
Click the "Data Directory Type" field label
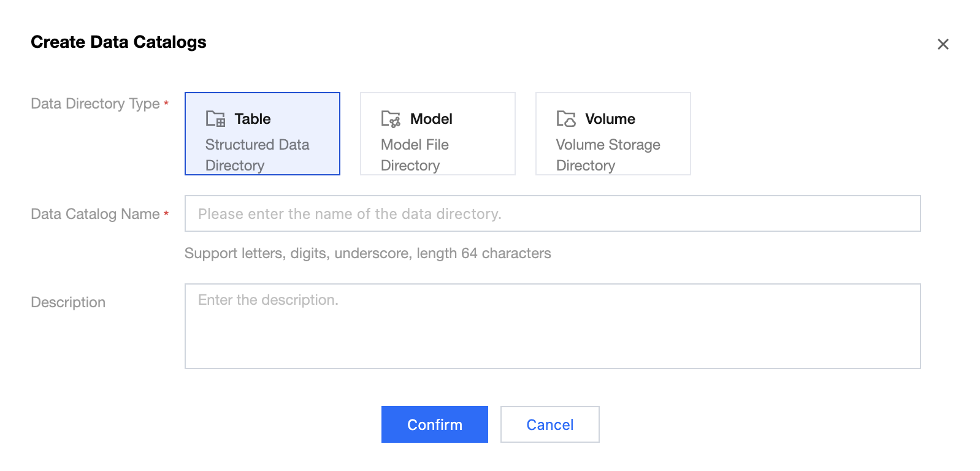[x=95, y=104]
